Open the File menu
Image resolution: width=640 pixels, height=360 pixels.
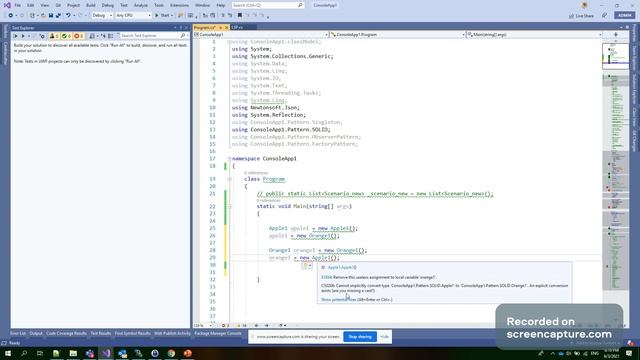coord(18,5)
